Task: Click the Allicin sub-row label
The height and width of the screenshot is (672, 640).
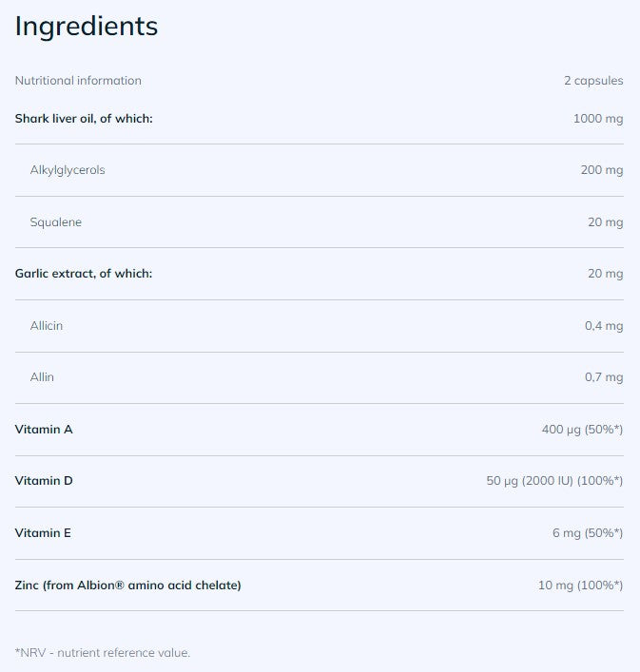Action: click(47, 326)
